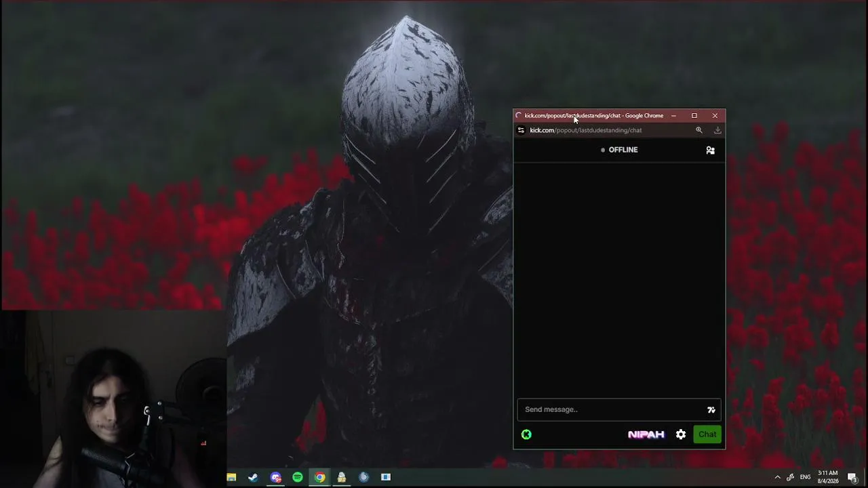Open the Windows notification center icon
This screenshot has height=488, width=868.
[x=853, y=477]
